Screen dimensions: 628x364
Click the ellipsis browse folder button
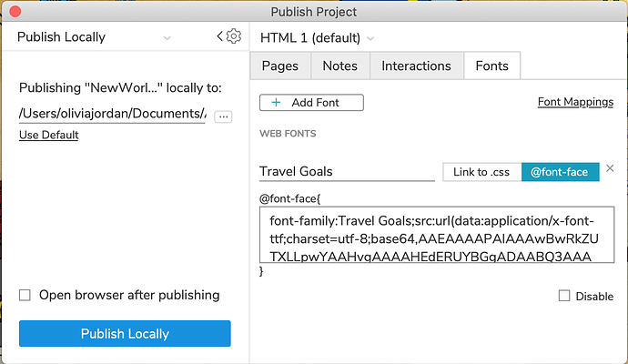click(x=223, y=116)
